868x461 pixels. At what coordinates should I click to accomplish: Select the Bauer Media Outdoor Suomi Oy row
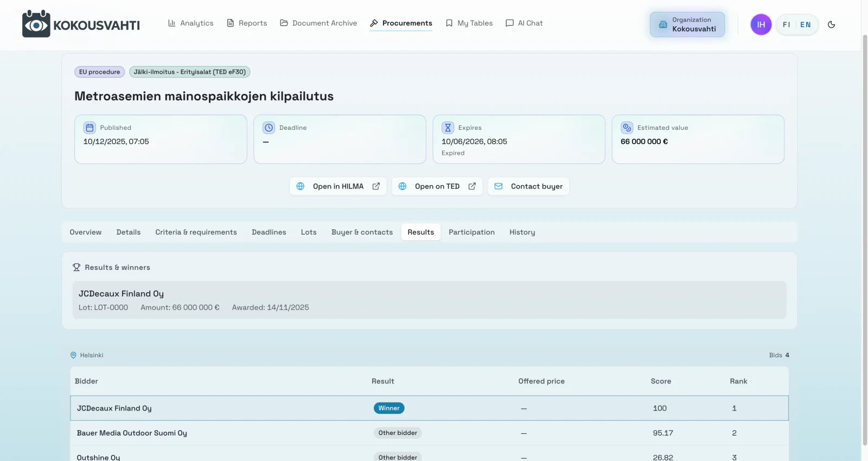pos(430,433)
